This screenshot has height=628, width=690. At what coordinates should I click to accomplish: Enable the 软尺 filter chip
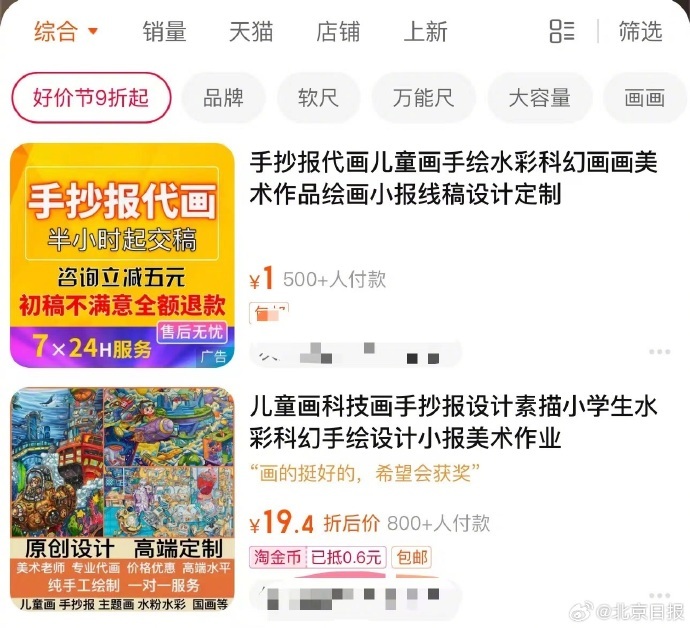(318, 98)
